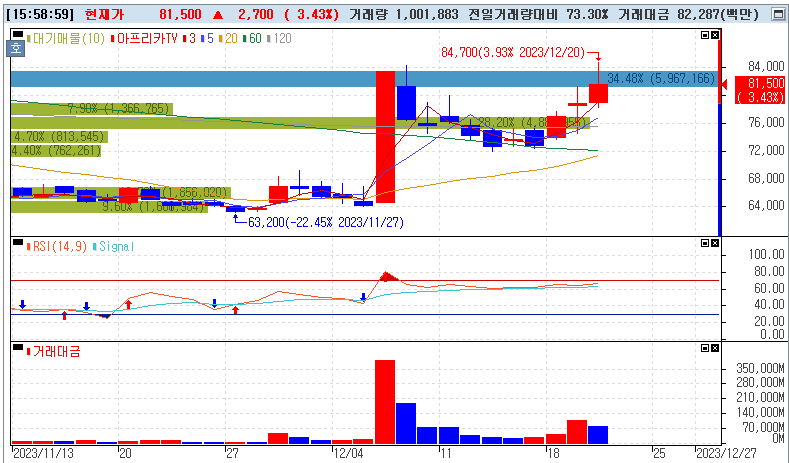Image resolution: width=789 pixels, height=463 pixels.
Task: Select the 아프리카TV price series legend
Action: coord(144,38)
